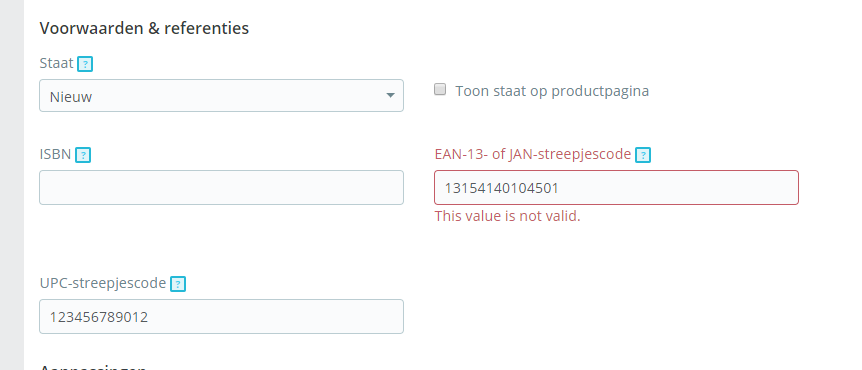Open the UPC-streepjescode help icon
Screen dimensions: 862x370
click(x=178, y=284)
